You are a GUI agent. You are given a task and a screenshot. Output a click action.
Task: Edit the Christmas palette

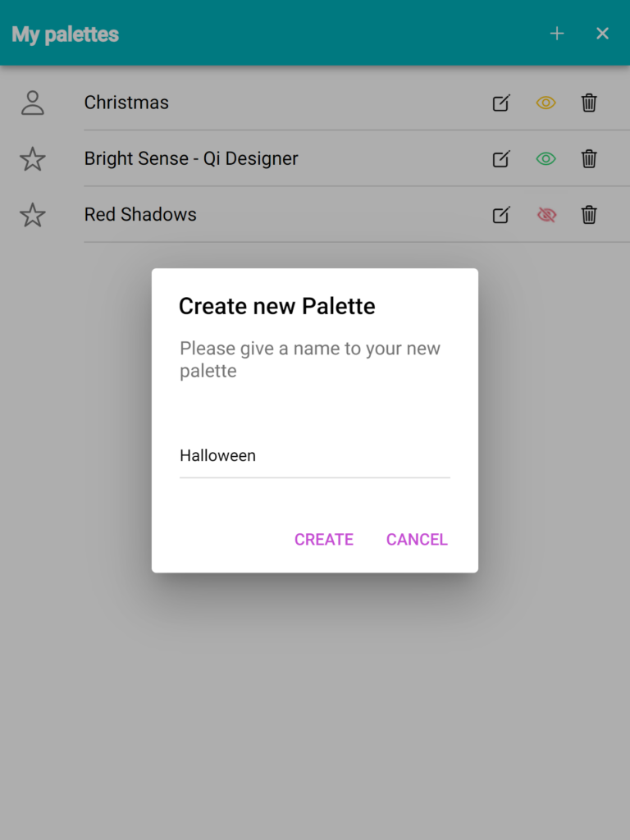501,103
